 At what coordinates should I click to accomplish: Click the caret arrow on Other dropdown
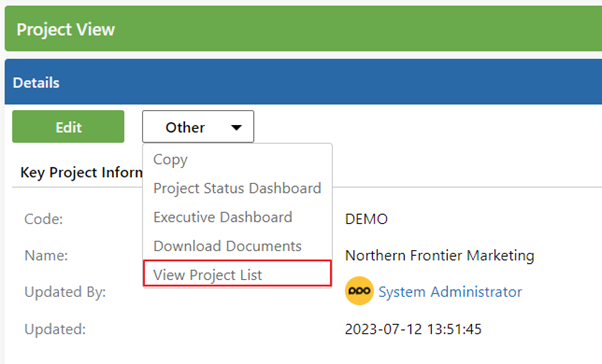pos(236,127)
